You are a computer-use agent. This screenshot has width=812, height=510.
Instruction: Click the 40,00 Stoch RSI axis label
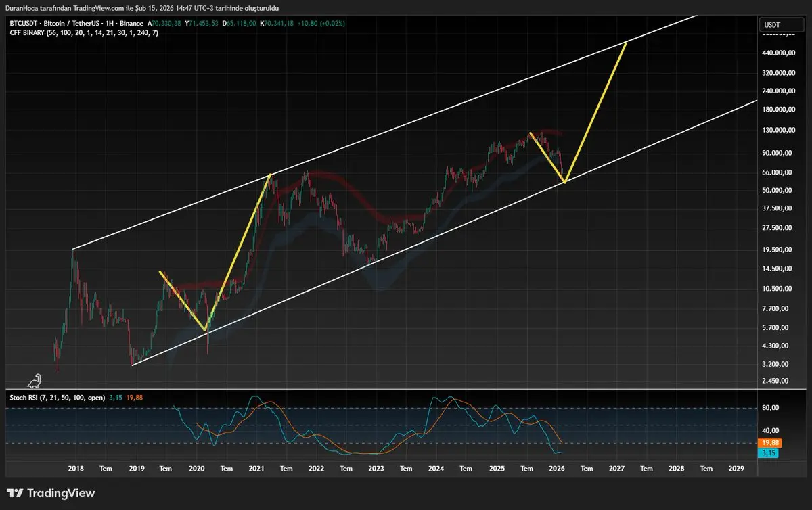pyautogui.click(x=771, y=430)
